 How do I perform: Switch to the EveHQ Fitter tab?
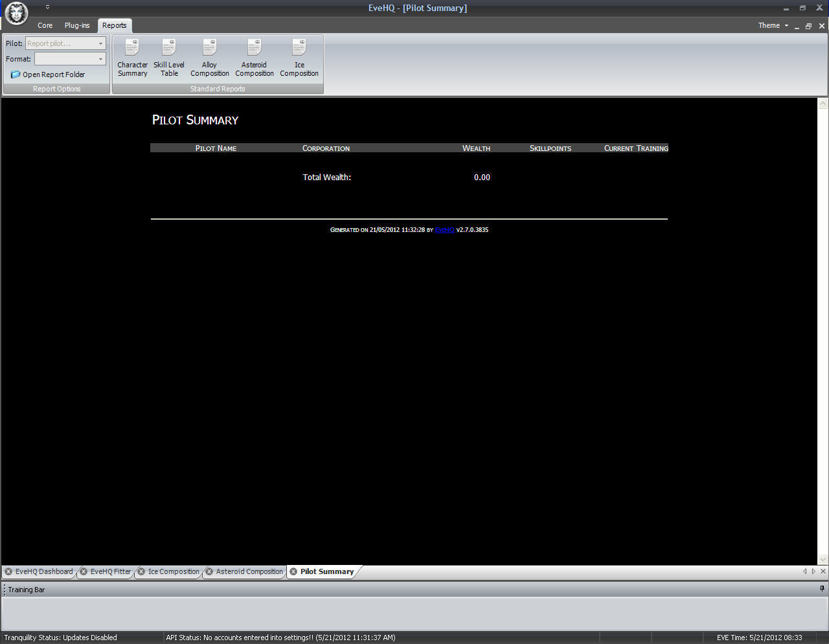(x=110, y=571)
